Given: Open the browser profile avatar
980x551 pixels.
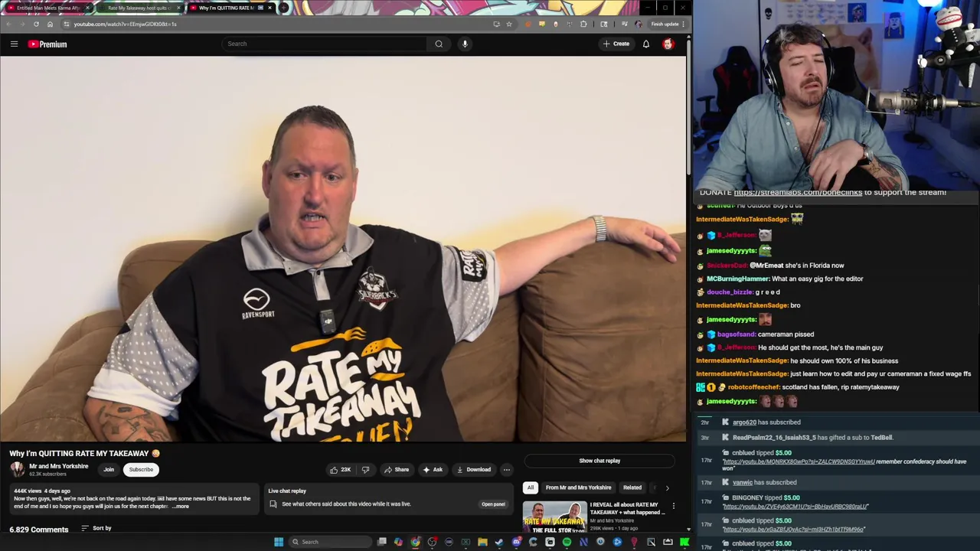Looking at the screenshot, I should click(639, 24).
